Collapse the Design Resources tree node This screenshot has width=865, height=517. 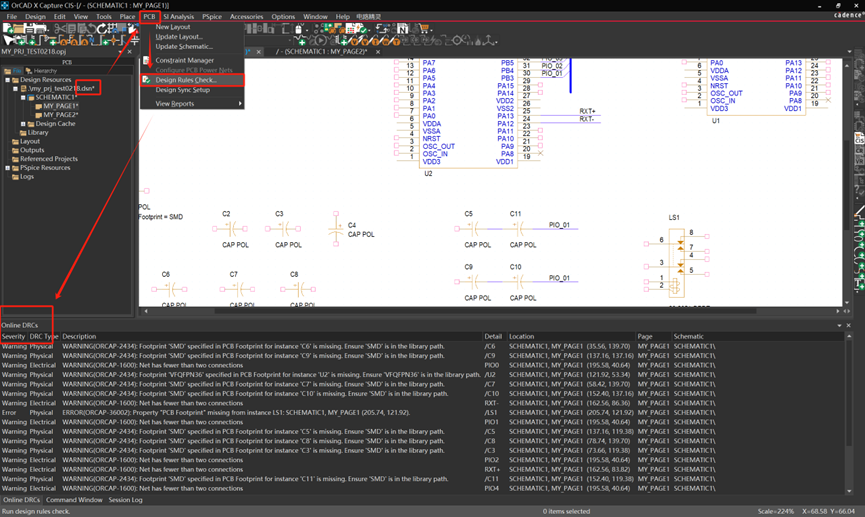(x=7, y=79)
